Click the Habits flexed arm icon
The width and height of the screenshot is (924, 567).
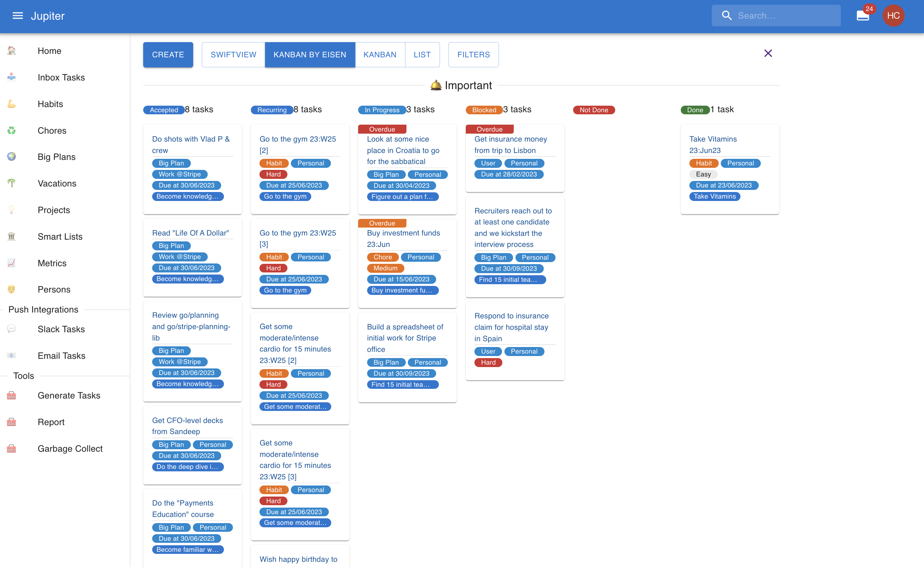[x=12, y=104]
